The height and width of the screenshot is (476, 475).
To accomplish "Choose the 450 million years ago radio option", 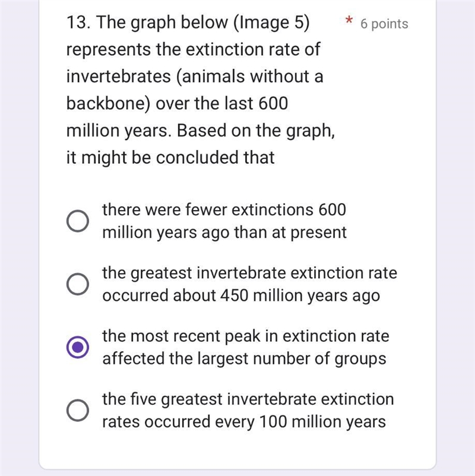I will coord(78,284).
